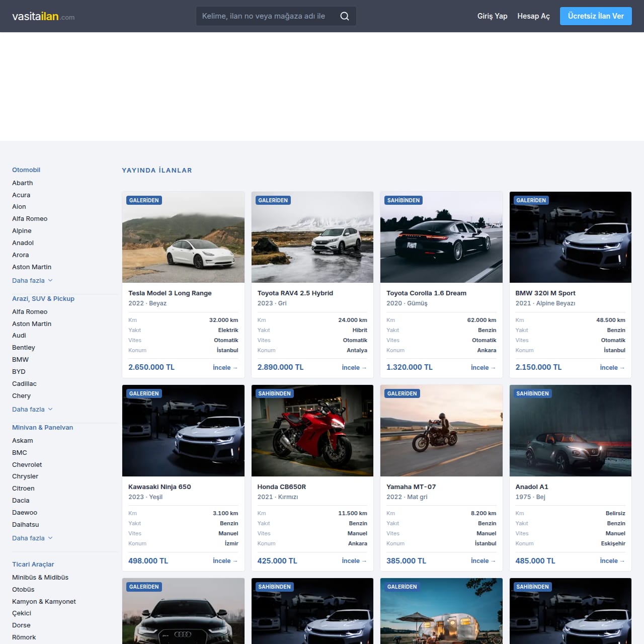Open the Arazi, SUV & Pickup category
Screen dimensions: 644x644
pos(43,299)
